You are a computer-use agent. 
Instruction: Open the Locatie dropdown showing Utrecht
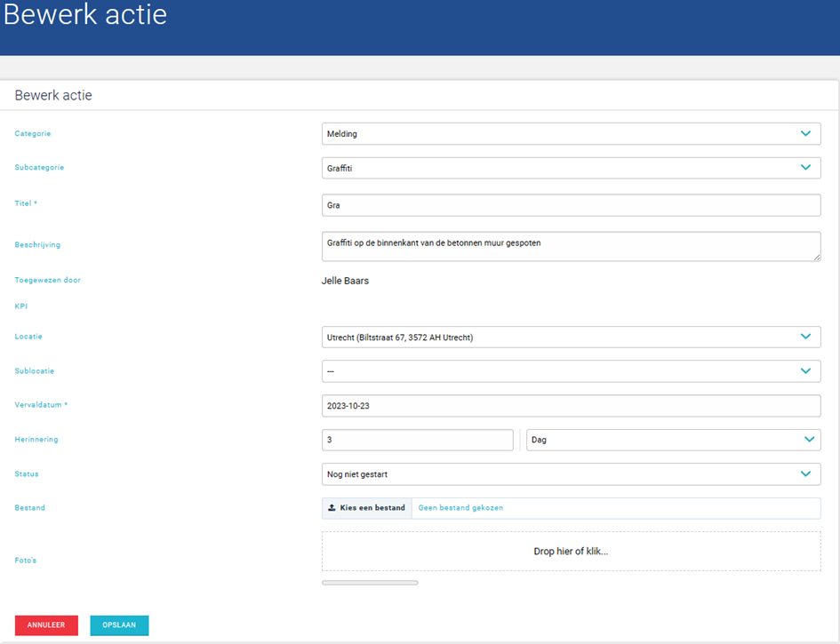pos(571,338)
